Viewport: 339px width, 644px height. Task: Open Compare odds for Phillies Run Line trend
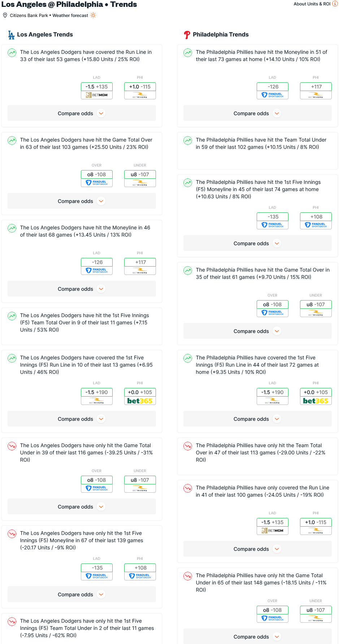[257, 549]
